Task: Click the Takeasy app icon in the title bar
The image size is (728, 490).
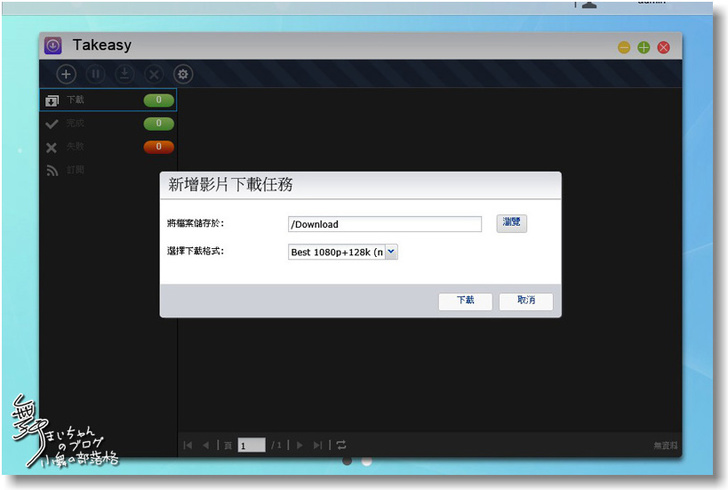Action: pos(53,46)
